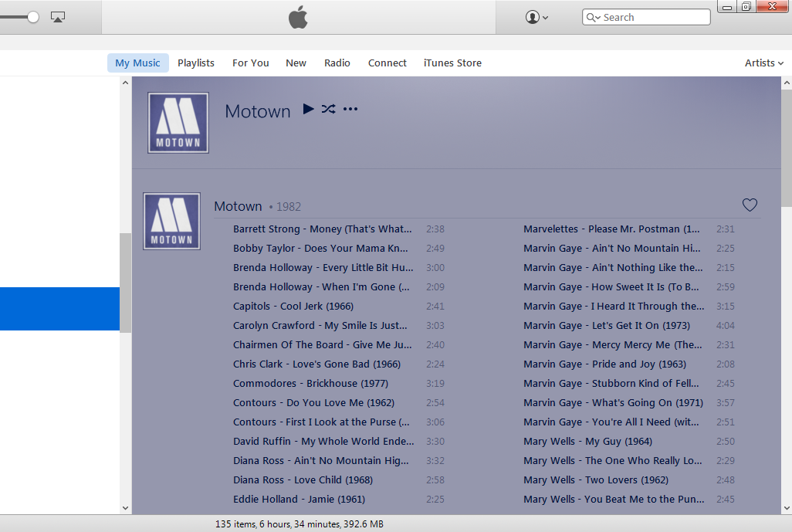Viewport: 792px width, 532px height.
Task: Click the Search field
Action: tap(646, 17)
